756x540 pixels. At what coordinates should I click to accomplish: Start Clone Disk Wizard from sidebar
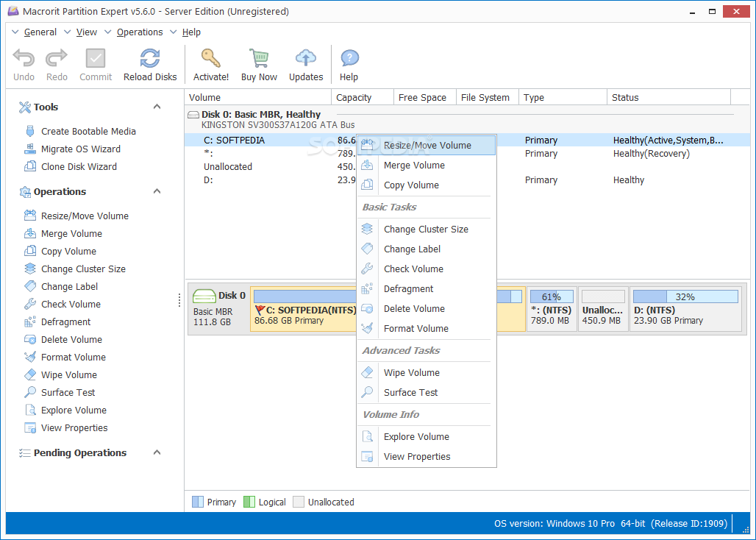(71, 166)
